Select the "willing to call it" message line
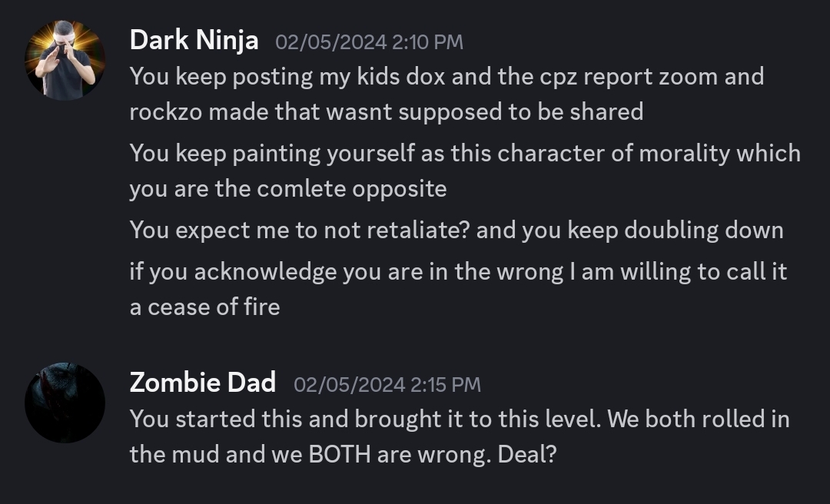Screen dimensions: 830x504 [x=458, y=271]
